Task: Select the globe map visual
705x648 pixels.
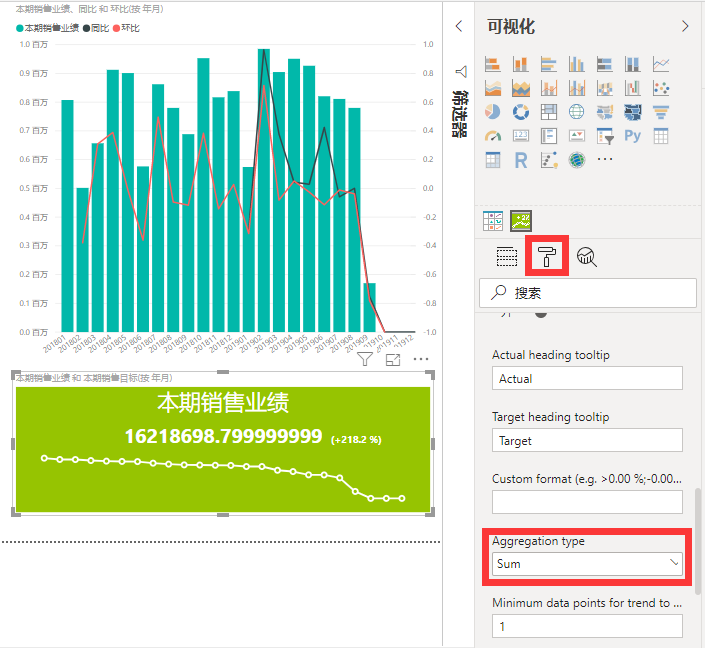Action: click(x=576, y=112)
